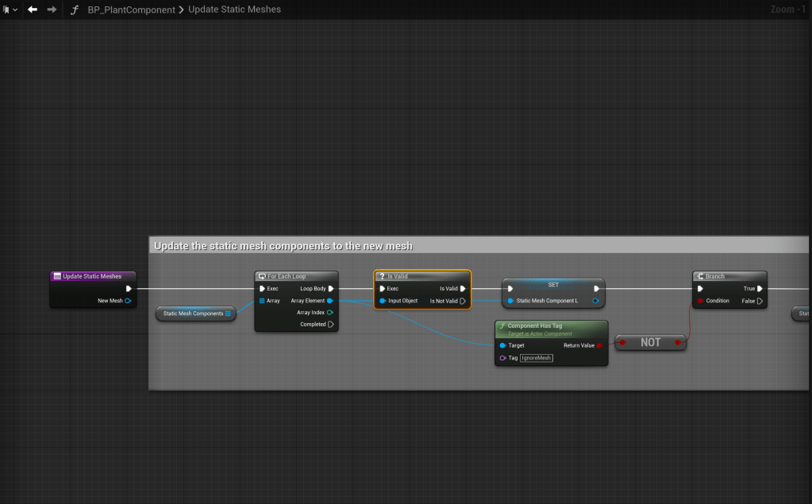The width and height of the screenshot is (812, 504).
Task: Select the NOT boolean node
Action: pyautogui.click(x=650, y=342)
